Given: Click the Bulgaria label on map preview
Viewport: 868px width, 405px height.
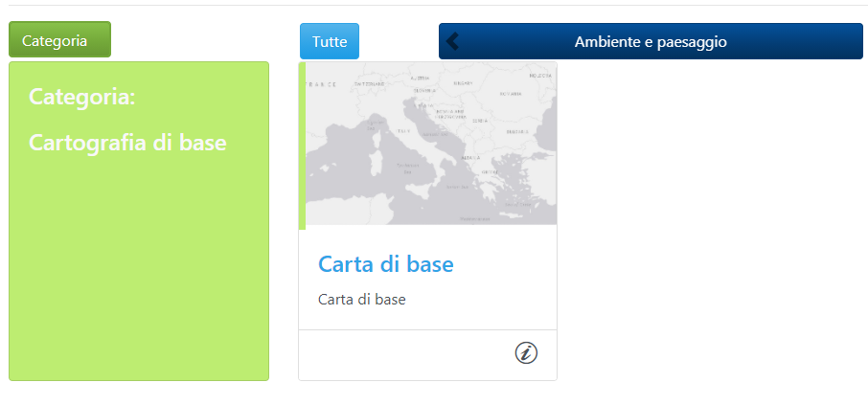Looking at the screenshot, I should point(517,132).
